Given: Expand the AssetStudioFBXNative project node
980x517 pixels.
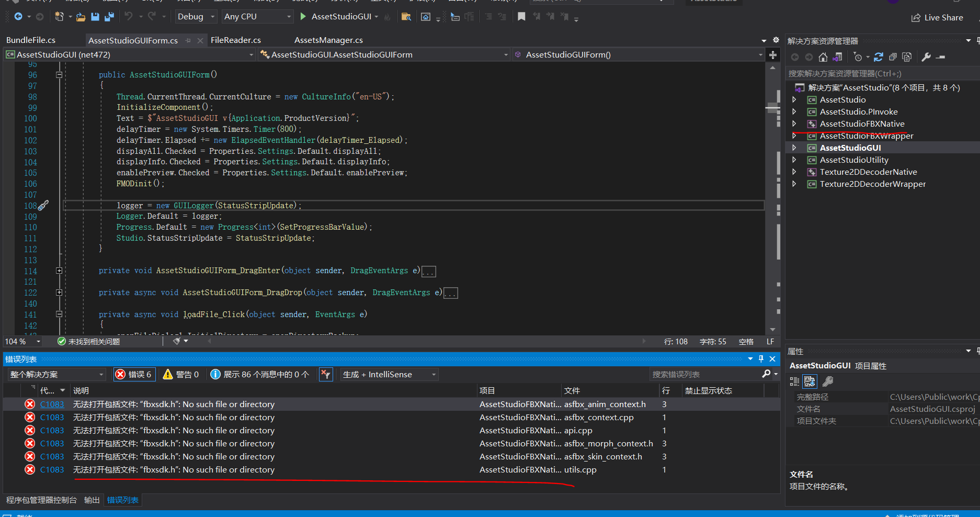Looking at the screenshot, I should click(x=794, y=124).
